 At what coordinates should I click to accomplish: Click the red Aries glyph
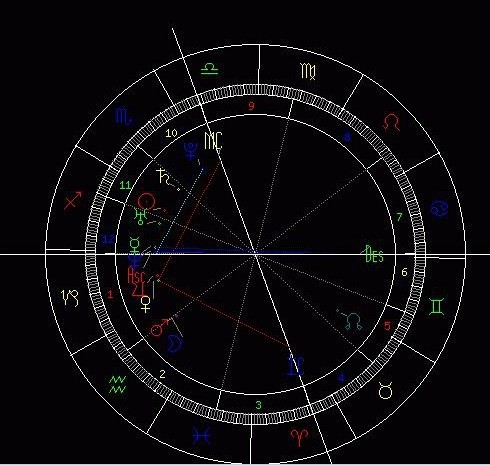pos(299,437)
